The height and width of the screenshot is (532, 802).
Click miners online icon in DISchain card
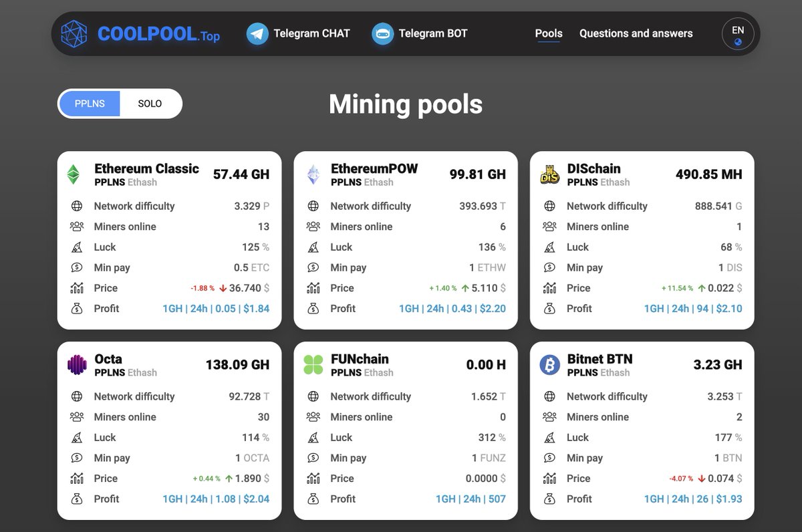549,227
